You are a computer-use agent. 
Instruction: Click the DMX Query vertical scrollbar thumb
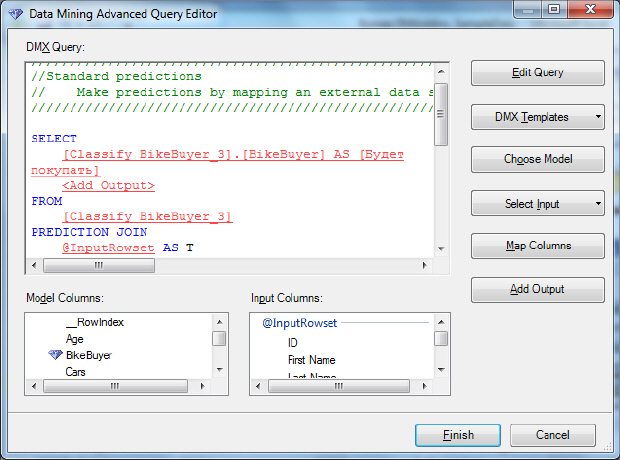pyautogui.click(x=441, y=114)
